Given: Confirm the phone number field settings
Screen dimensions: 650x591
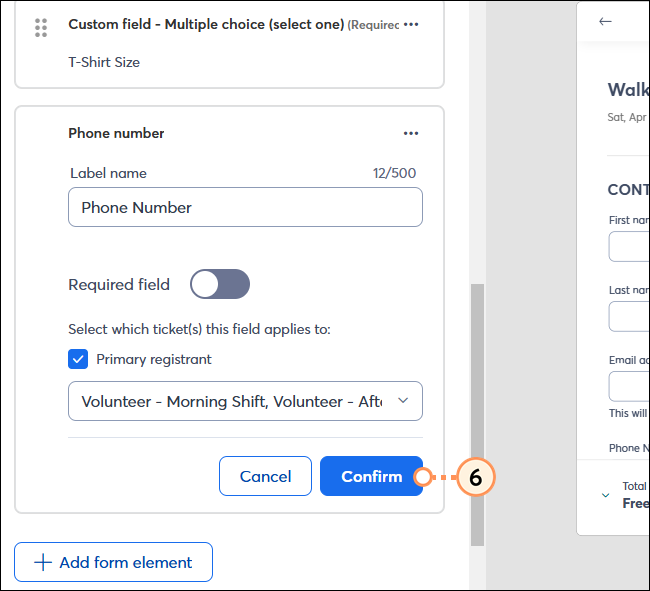Looking at the screenshot, I should (x=371, y=476).
